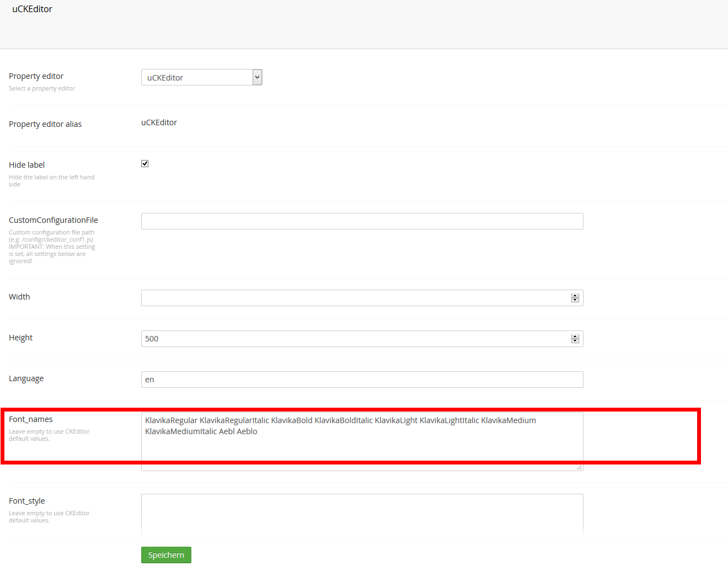Focus the CustomConfigurationFile input field
Viewport: 728px width, 566px height.
(362, 221)
